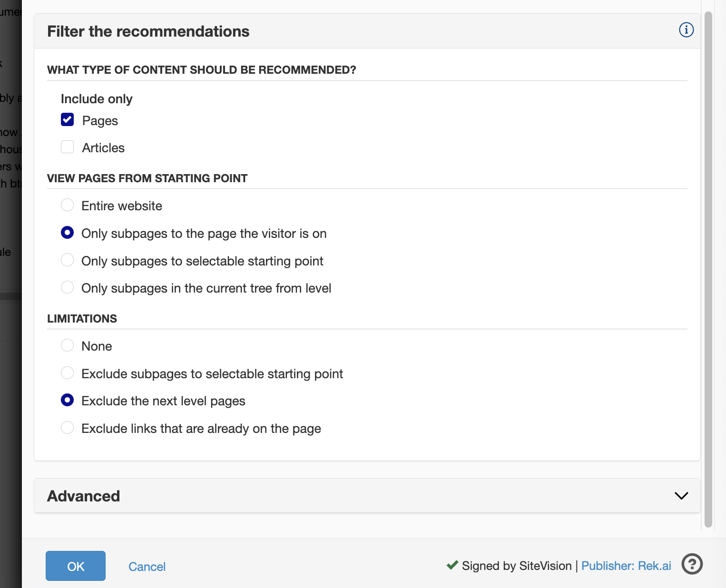Click the vertical scrollbar of the dialog
The height and width of the screenshot is (588, 726).
708,266
